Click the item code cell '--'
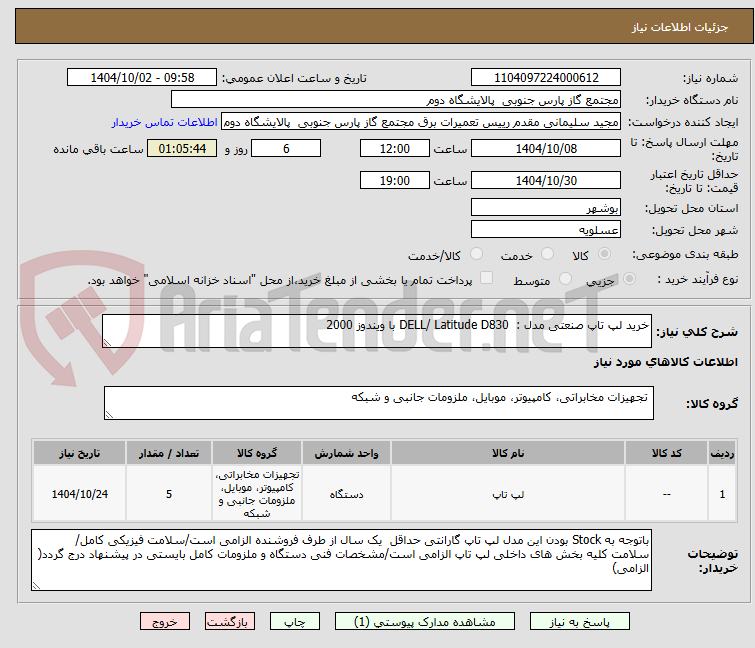Viewport: 755px width, 648px height. coord(666,494)
